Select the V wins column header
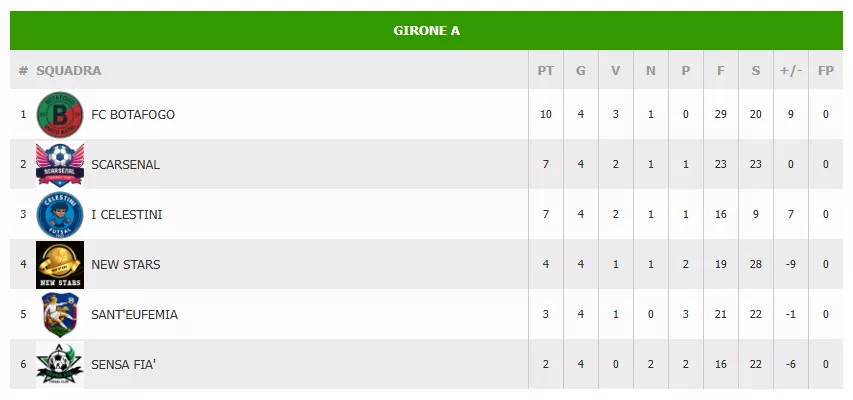This screenshot has height=400, width=853. [x=615, y=71]
